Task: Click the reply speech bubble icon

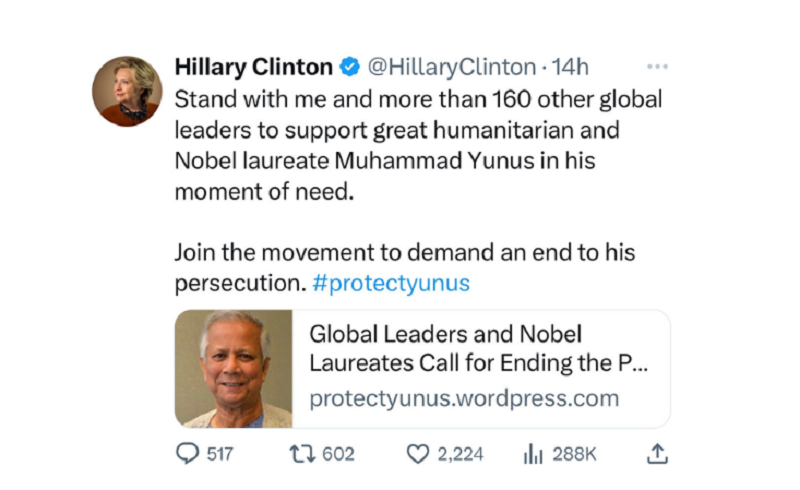Action: coord(187,454)
